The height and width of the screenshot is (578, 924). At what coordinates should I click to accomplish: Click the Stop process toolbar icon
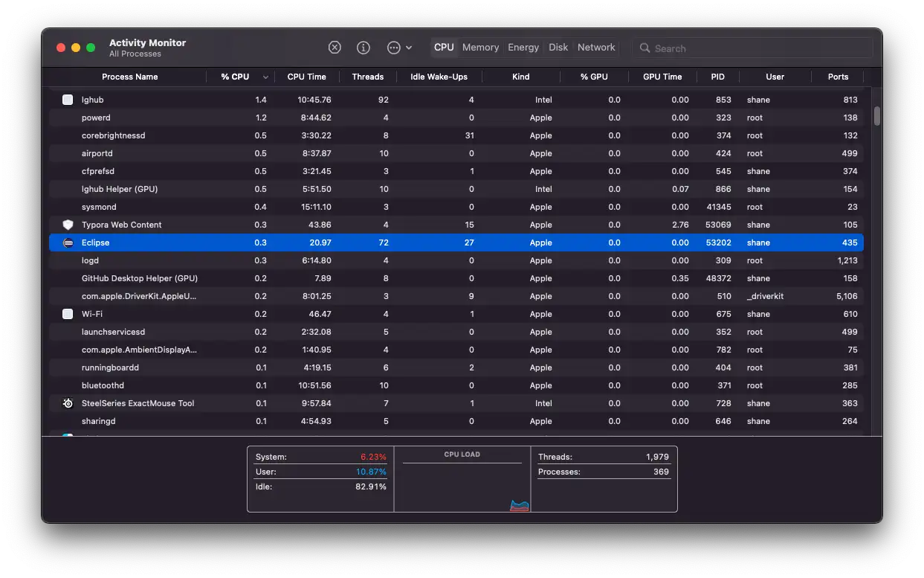coord(335,48)
